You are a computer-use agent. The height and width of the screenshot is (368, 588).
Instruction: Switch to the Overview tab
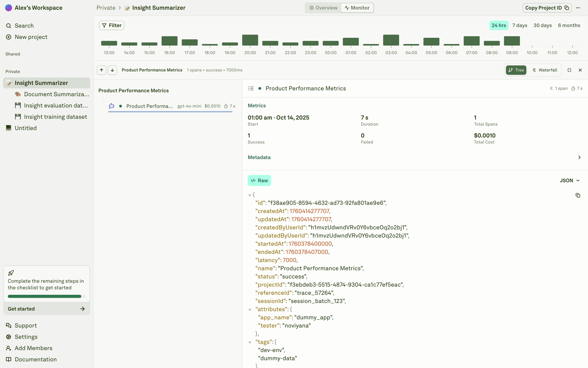[323, 8]
